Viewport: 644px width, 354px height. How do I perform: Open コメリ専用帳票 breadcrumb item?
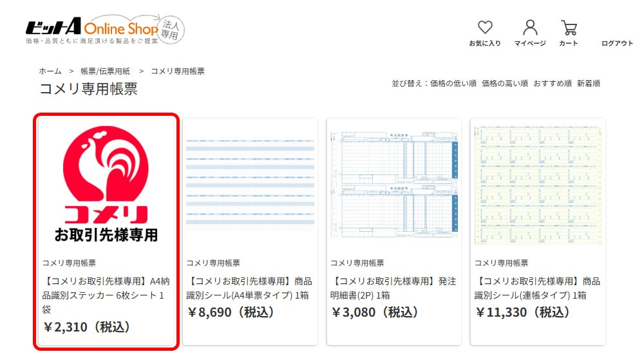tap(178, 71)
